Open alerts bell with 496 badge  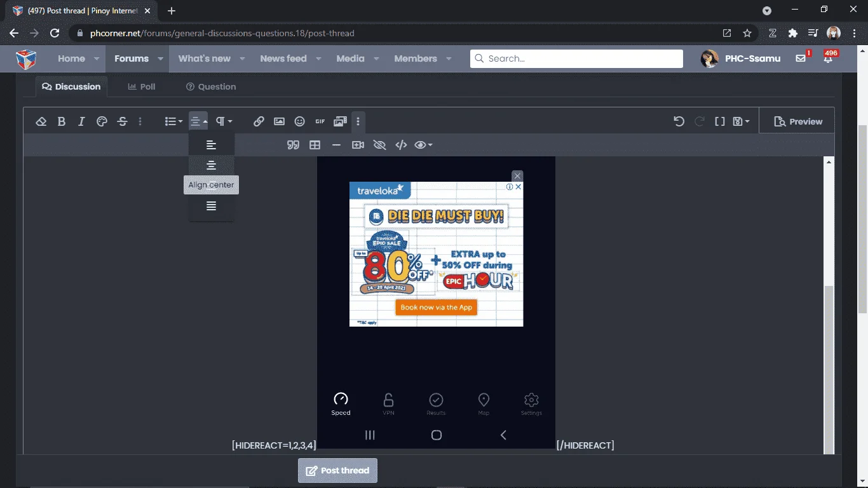click(x=828, y=58)
